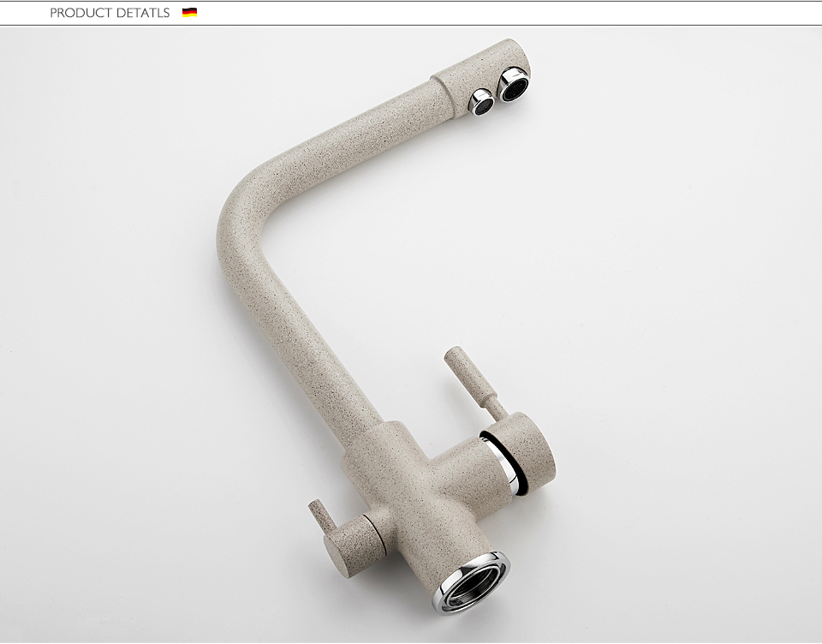Click the PRODUCT DETATLS heading text
Viewport: 822px width, 644px height.
coord(110,13)
